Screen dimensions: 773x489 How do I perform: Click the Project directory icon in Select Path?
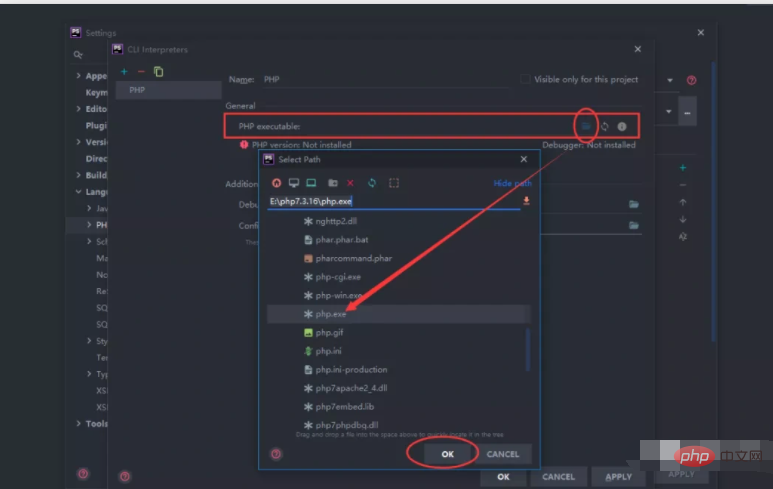coord(311,183)
